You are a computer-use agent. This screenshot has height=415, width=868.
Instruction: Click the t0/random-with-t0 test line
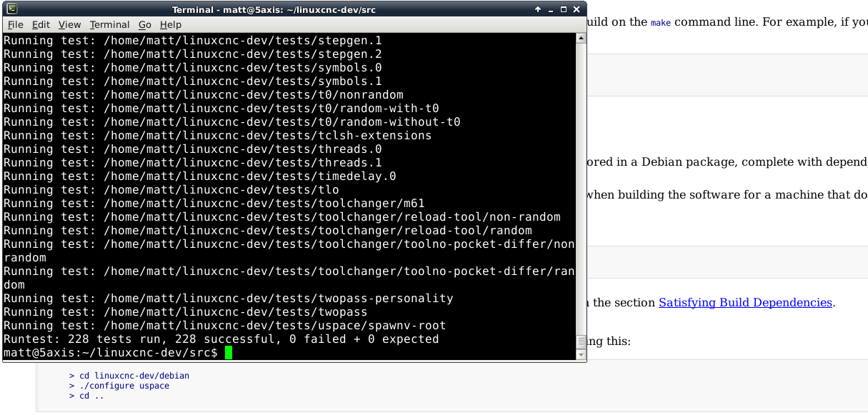point(221,108)
